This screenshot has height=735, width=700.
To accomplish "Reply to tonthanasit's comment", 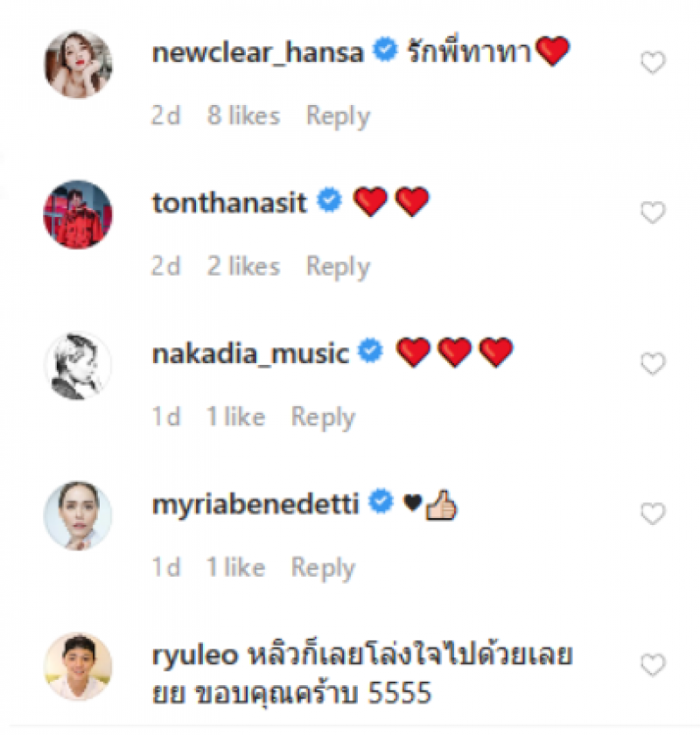I will point(338,267).
